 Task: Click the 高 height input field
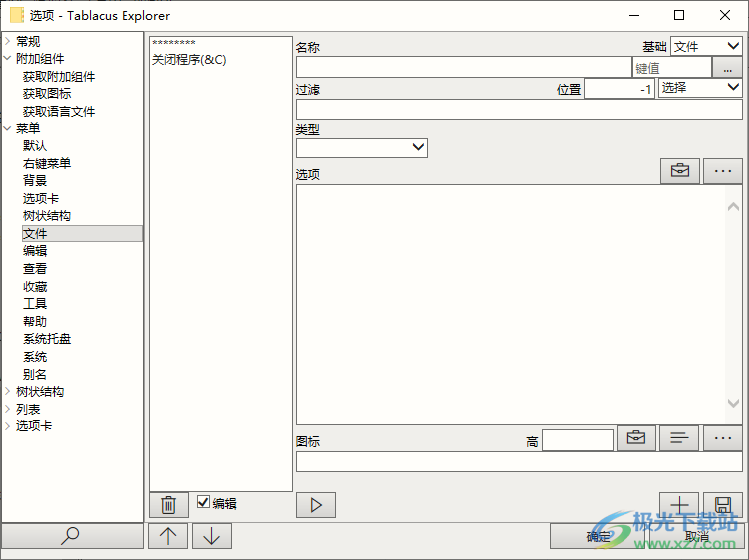pos(578,440)
